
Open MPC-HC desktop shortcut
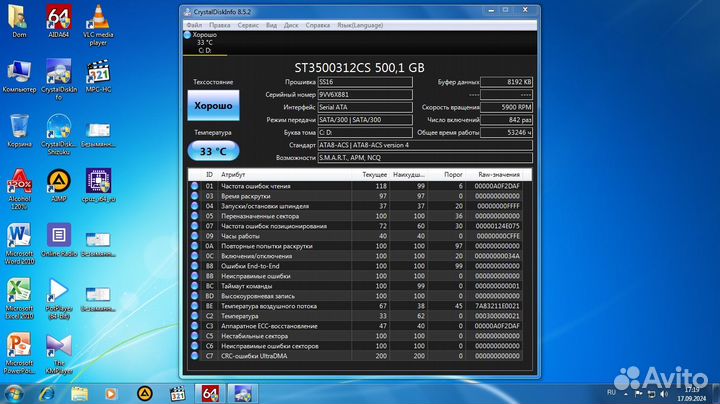[x=98, y=76]
